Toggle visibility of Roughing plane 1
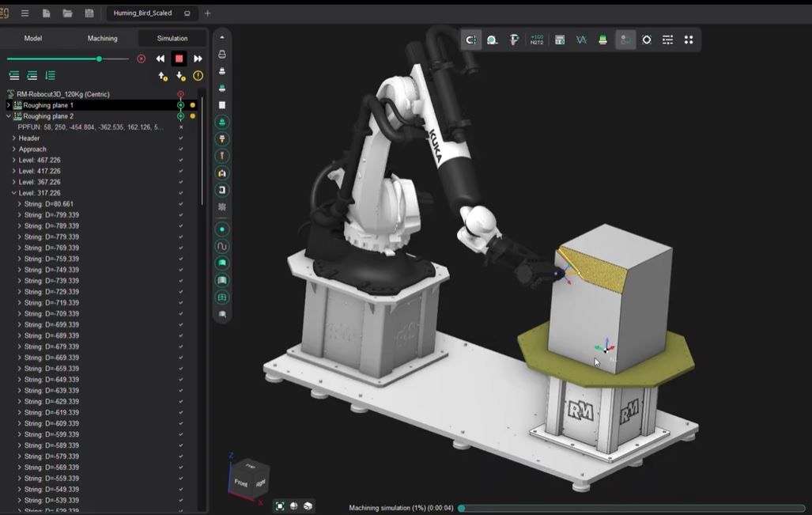This screenshot has height=515, width=812. click(181, 104)
